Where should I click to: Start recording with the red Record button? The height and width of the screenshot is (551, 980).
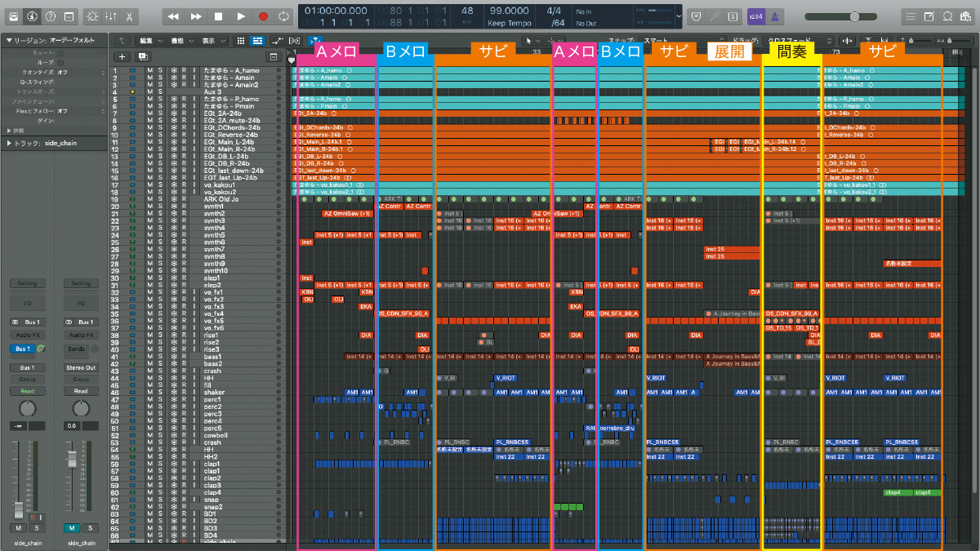(263, 16)
